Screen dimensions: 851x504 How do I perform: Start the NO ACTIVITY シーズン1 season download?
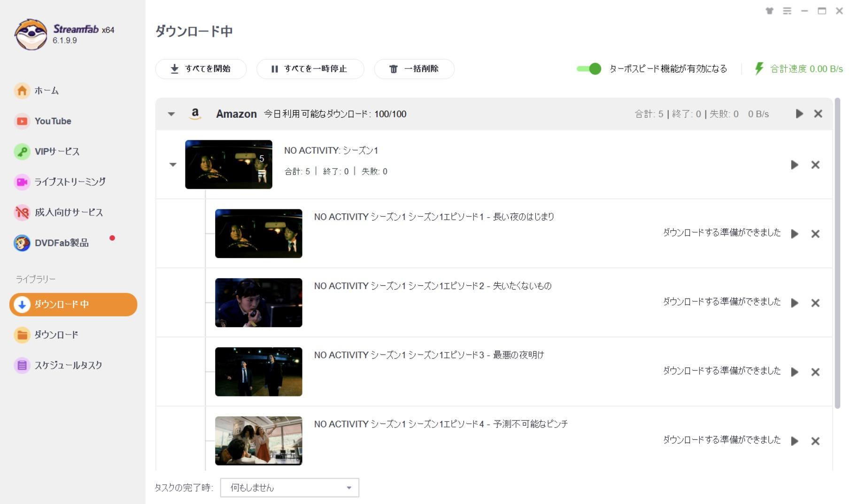tap(795, 165)
